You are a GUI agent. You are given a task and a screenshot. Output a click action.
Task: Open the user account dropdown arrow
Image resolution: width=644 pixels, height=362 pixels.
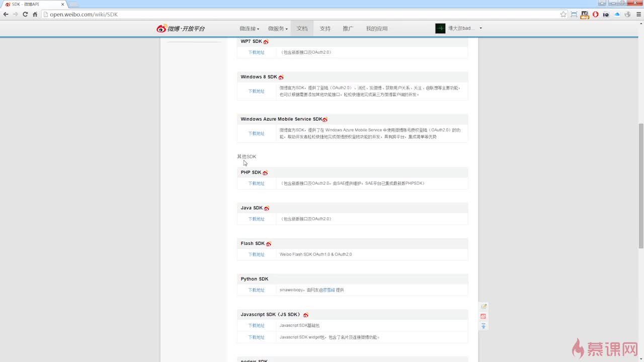click(480, 29)
